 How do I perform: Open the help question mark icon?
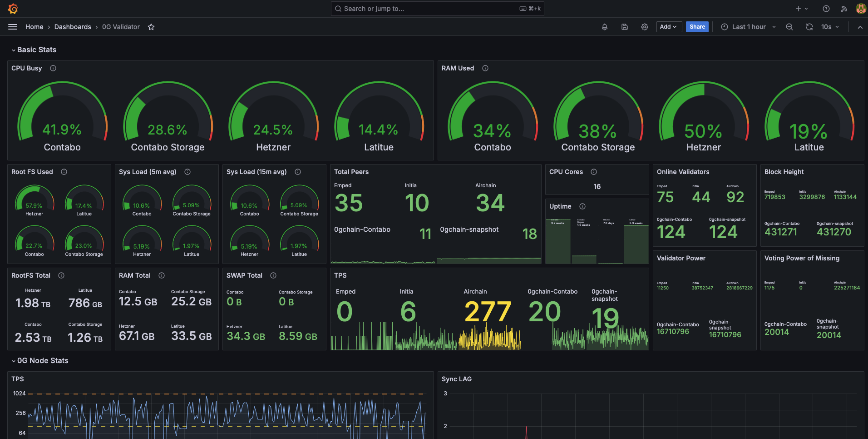(826, 9)
